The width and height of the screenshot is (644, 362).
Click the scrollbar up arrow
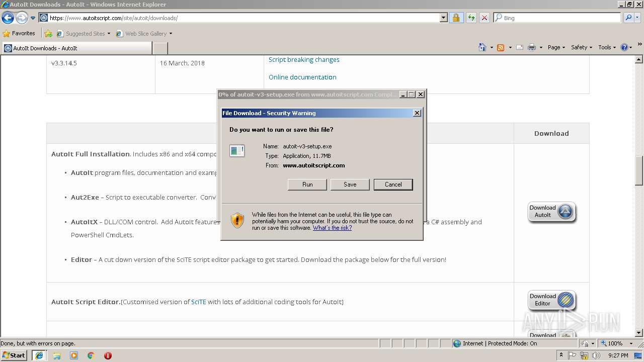pos(639,59)
